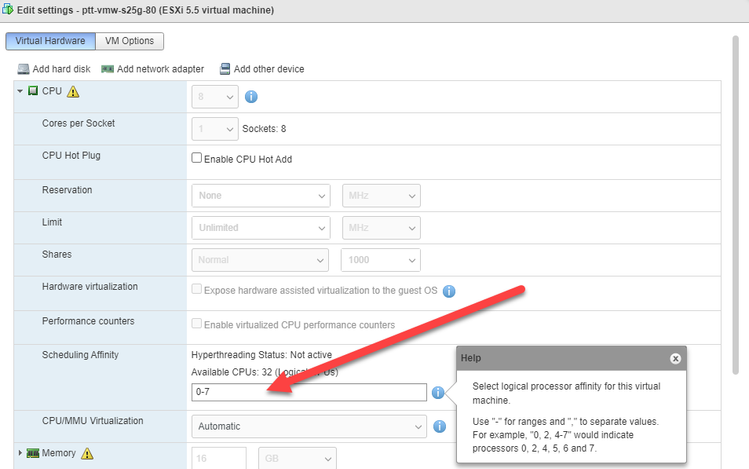Viewport: 749px width, 469px height.
Task: Click the 'Scheduling Affinity' label
Action: (x=80, y=355)
